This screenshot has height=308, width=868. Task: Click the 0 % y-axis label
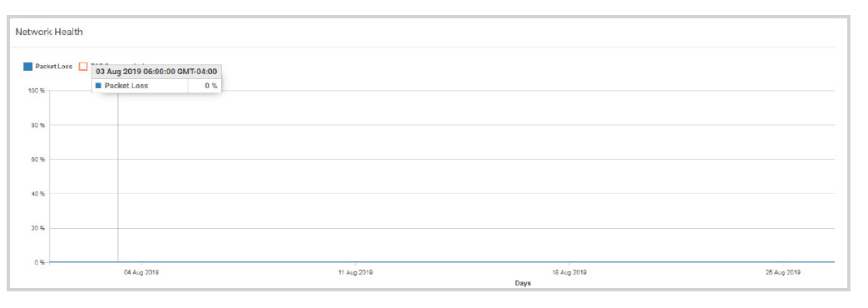pos(40,262)
